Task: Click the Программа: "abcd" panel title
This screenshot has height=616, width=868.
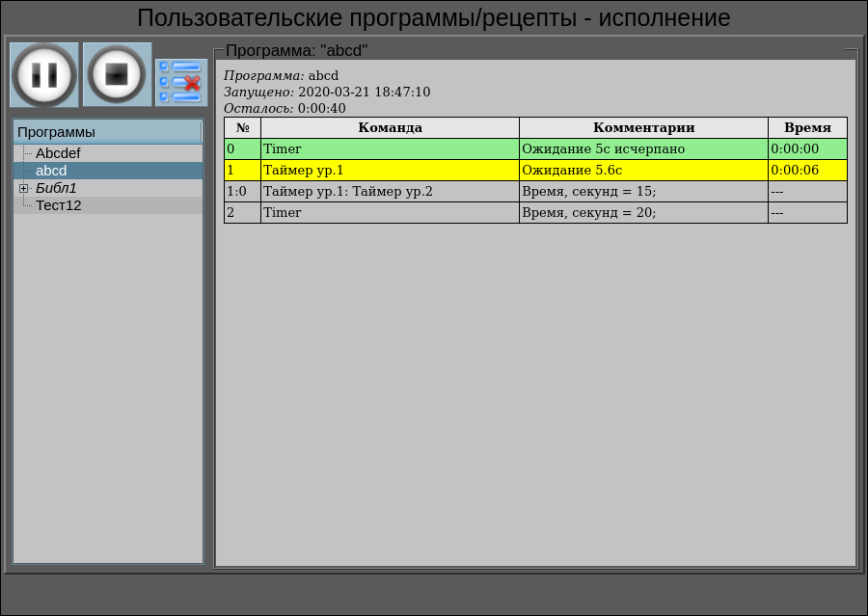Action: 296,50
